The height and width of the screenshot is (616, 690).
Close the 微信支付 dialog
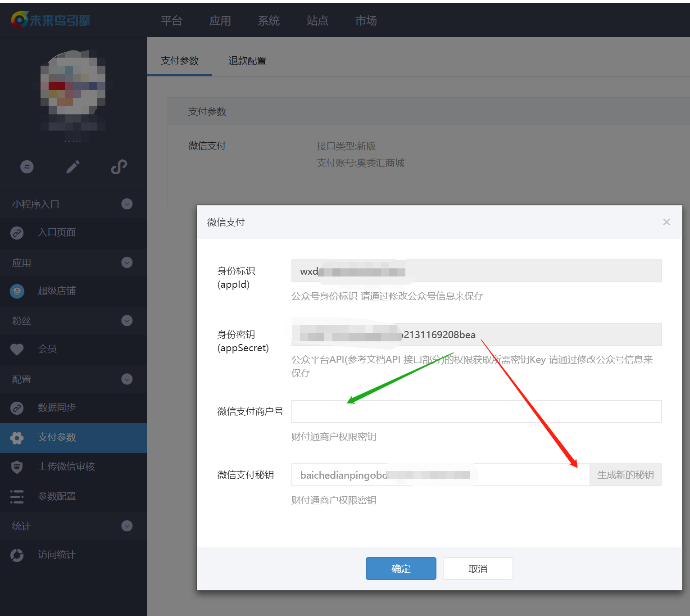(667, 222)
